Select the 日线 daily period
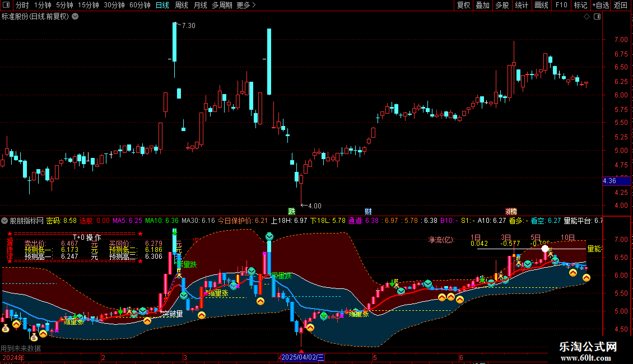The image size is (633, 364). pos(162,5)
